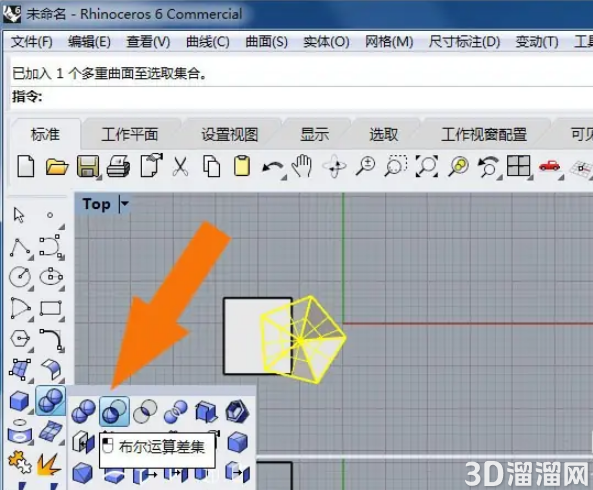Switch to the 工作平面 tab
Image resolution: width=593 pixels, height=490 pixels.
pyautogui.click(x=130, y=135)
